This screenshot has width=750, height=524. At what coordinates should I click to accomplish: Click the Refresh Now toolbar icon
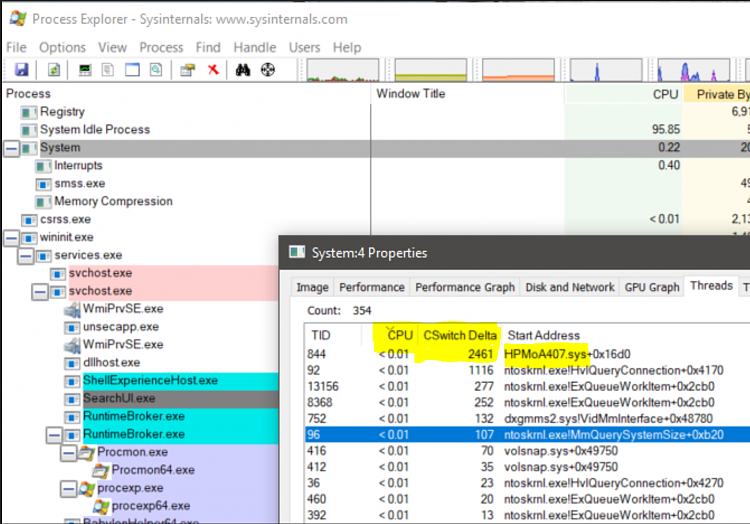(x=54, y=70)
